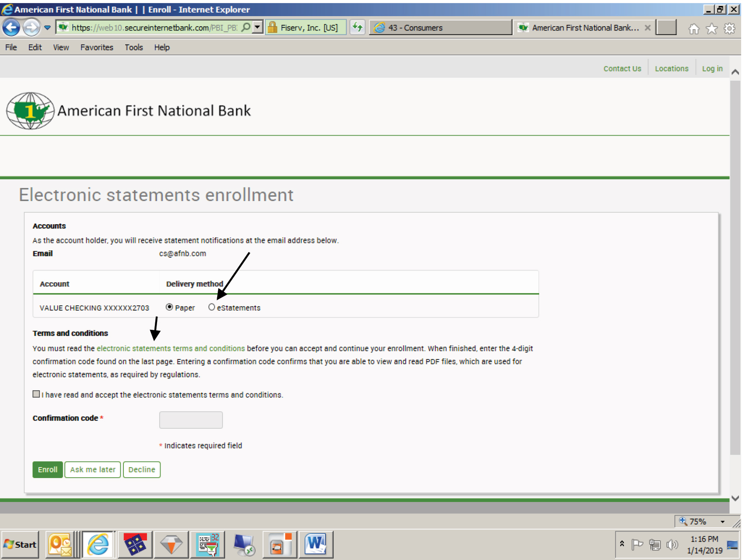This screenshot has height=560, width=742.
Task: Close the American First National Bank tab
Action: (648, 27)
